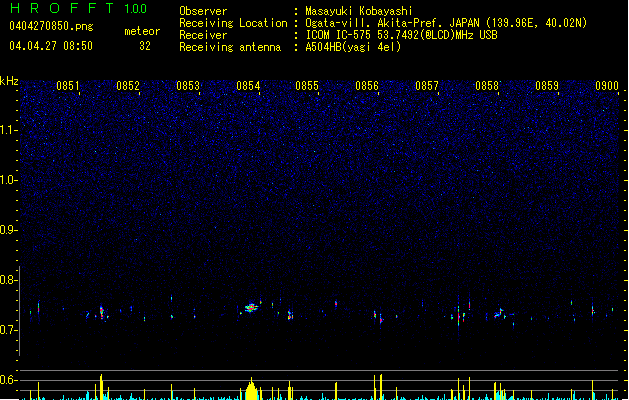This screenshot has width=629, height=400.
Task: Click the 0852 time marker
Action: coord(128,86)
